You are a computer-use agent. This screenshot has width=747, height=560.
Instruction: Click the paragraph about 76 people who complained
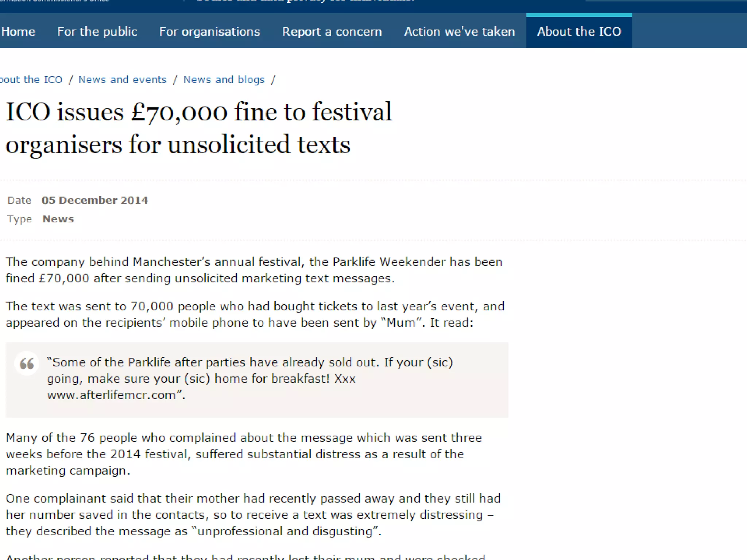point(244,454)
